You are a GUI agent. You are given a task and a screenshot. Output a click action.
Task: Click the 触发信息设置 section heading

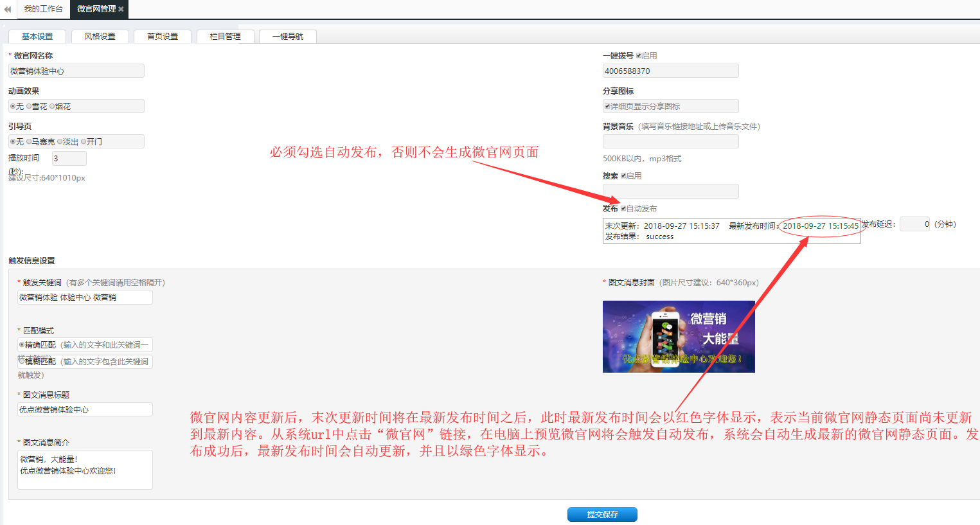pyautogui.click(x=31, y=261)
